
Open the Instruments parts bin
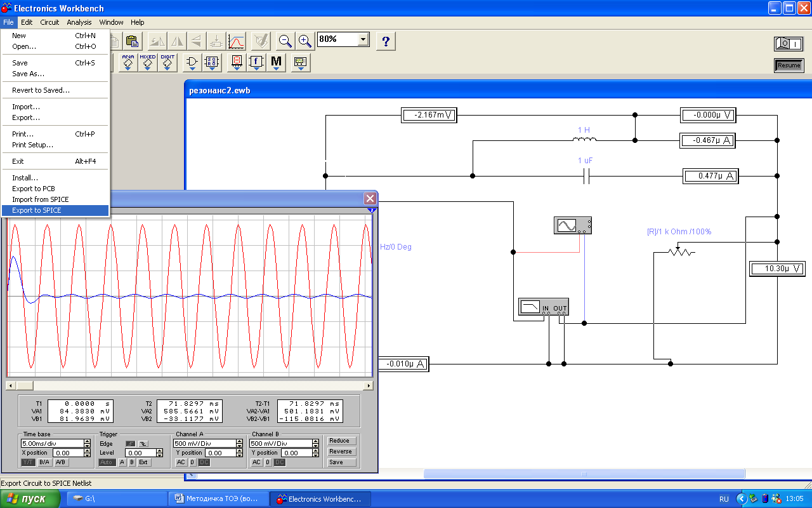[301, 62]
